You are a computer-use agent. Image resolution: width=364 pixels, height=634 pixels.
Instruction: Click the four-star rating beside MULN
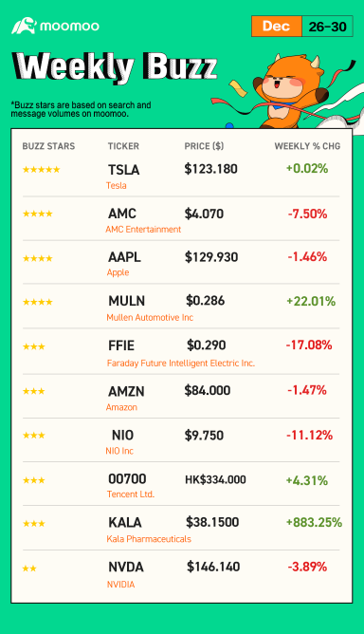(38, 302)
